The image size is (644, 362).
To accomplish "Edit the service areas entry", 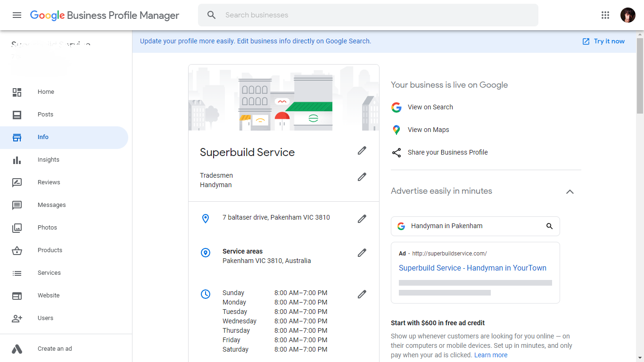I will point(362,253).
